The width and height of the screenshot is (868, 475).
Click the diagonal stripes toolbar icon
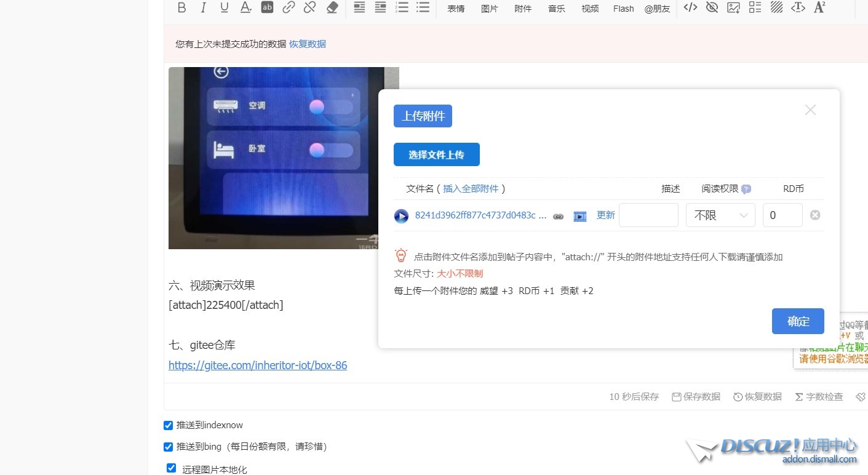(x=776, y=7)
